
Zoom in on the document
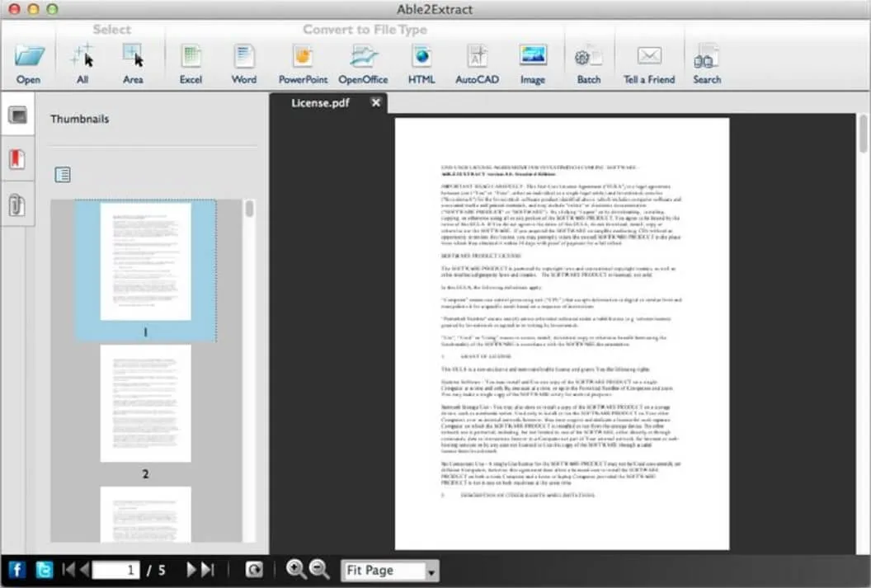point(296,569)
